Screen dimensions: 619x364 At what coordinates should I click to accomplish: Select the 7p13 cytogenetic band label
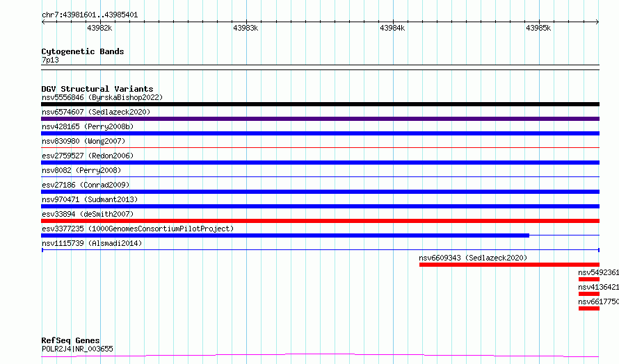tap(50, 60)
